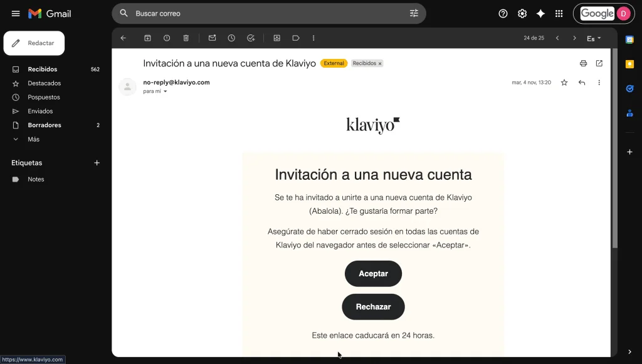Click the sender avatar picture
Image resolution: width=642 pixels, height=364 pixels.
tap(127, 86)
